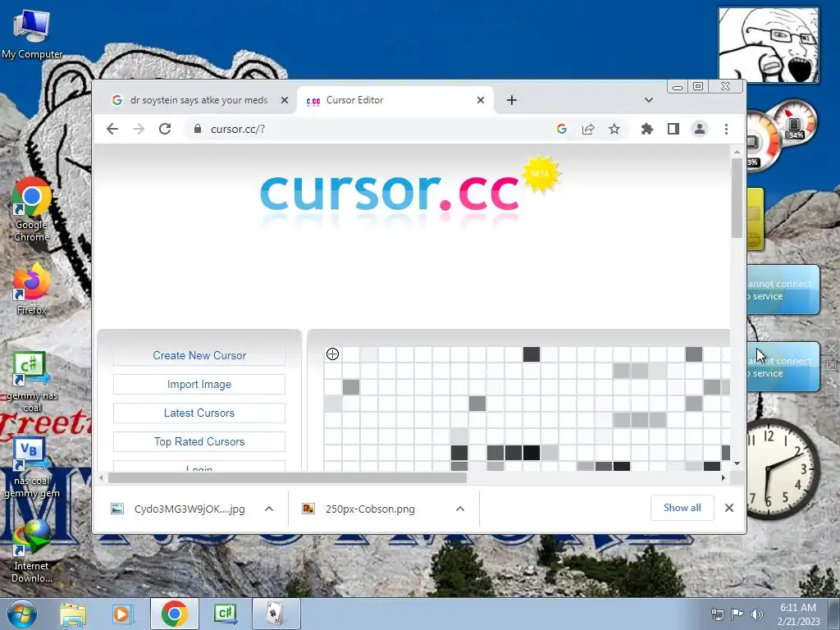The image size is (840, 630).
Task: Click the horizontal scrollbar thumb
Action: coord(287,477)
